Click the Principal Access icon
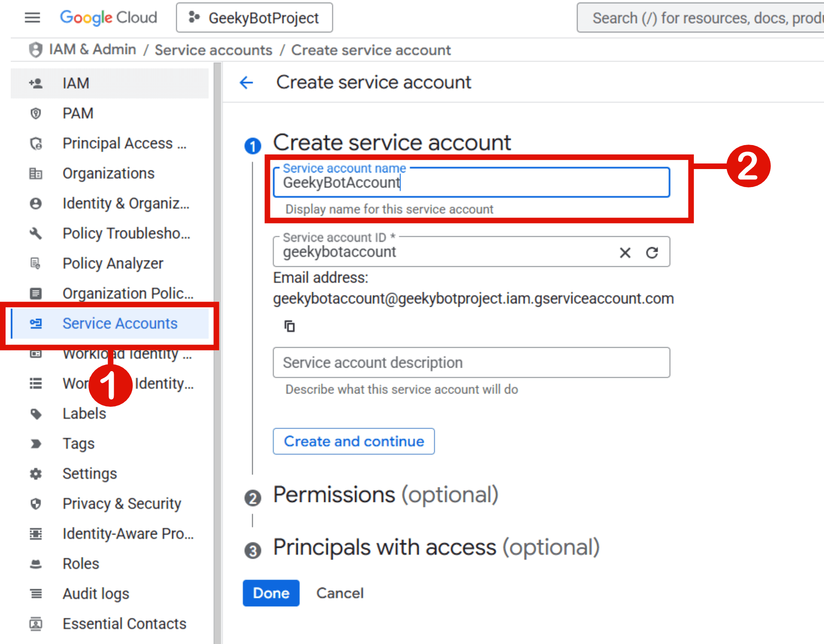824x644 pixels. pos(36,143)
